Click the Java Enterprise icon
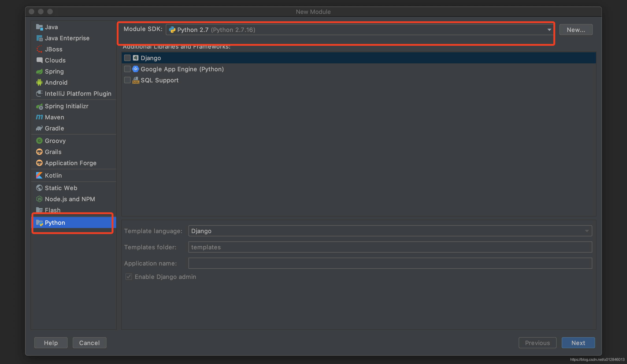This screenshot has width=627, height=364. (39, 38)
